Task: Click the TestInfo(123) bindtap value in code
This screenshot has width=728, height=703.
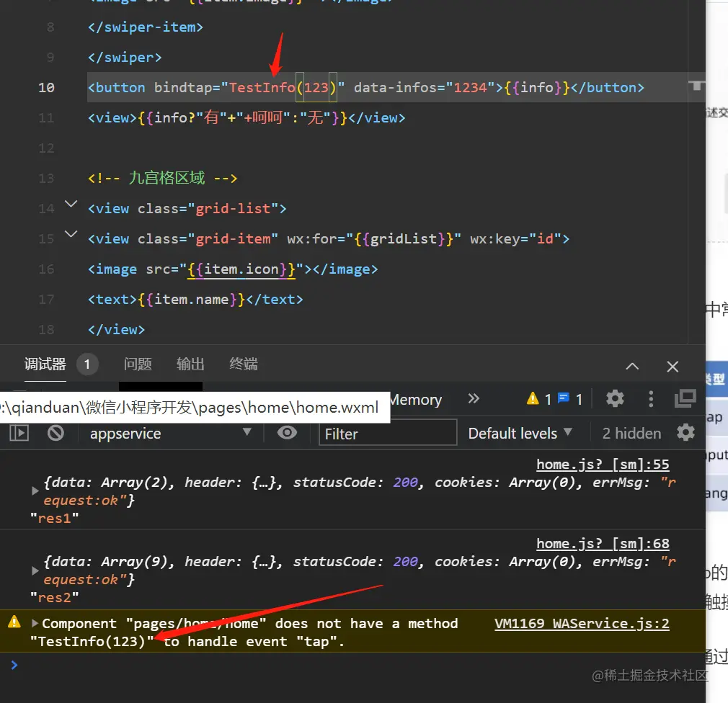Action: tap(283, 87)
